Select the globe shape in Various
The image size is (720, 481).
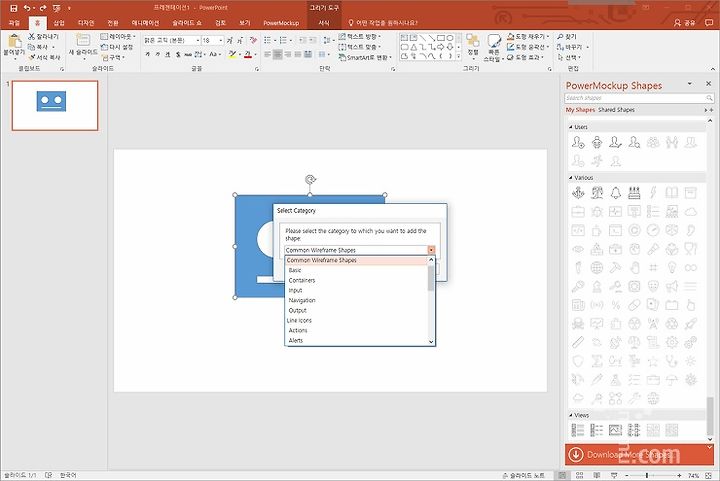tap(597, 268)
